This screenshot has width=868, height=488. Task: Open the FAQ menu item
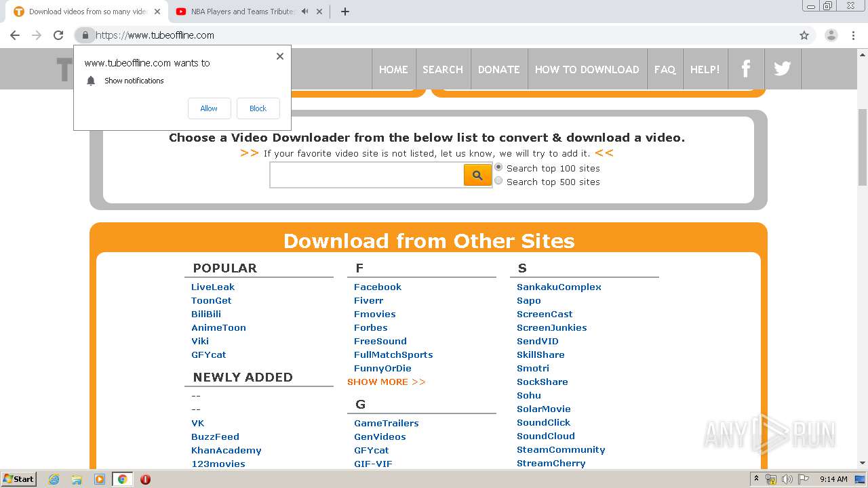tap(665, 69)
